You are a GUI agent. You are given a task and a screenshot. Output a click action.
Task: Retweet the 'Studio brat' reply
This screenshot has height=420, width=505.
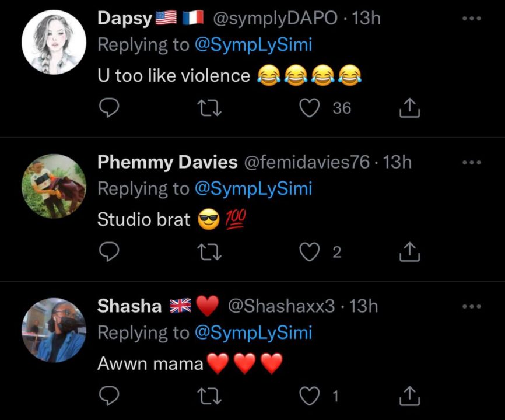(x=210, y=251)
